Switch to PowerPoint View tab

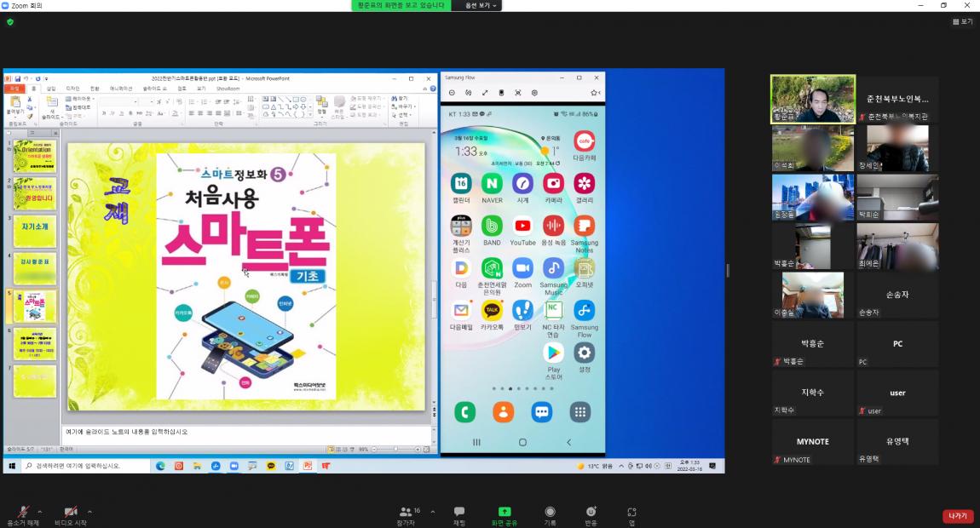[x=201, y=89]
